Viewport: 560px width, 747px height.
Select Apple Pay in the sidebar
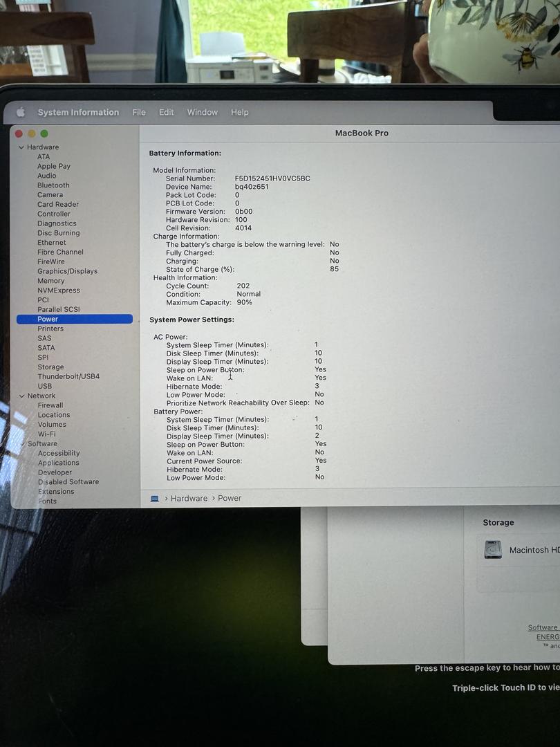[x=54, y=166]
